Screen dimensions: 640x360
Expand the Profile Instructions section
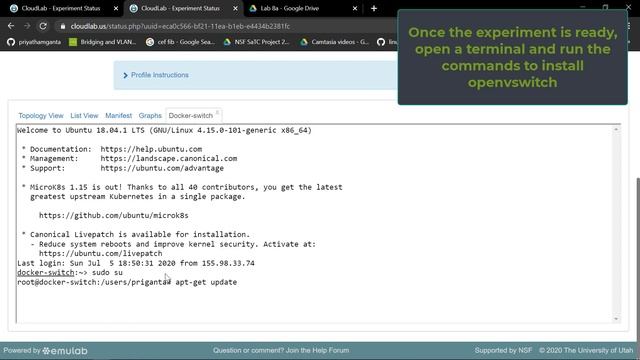click(x=156, y=75)
